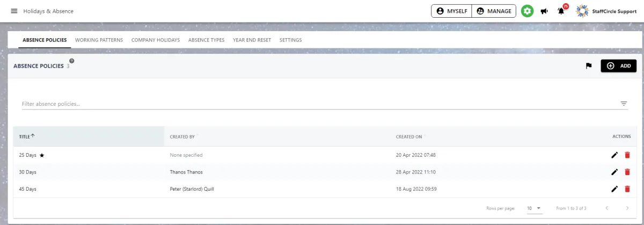Edit the 45 Days policy

(x=614, y=189)
